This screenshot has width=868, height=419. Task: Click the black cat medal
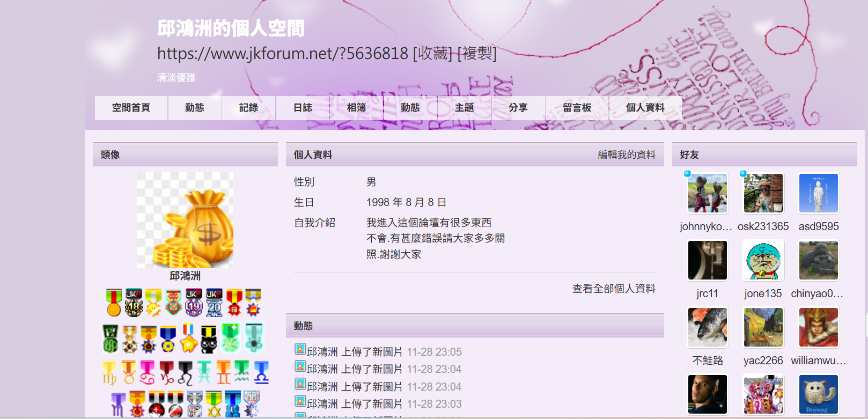[x=209, y=339]
